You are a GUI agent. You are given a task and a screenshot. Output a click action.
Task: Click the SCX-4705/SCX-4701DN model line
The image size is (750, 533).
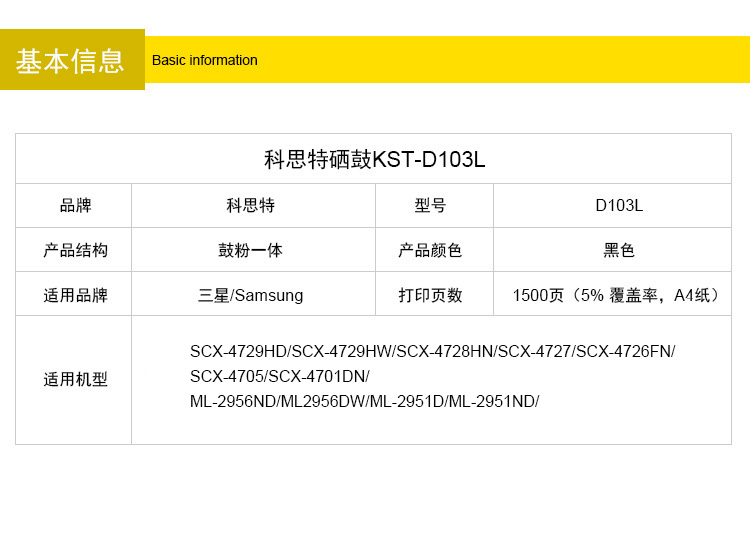[x=279, y=376]
